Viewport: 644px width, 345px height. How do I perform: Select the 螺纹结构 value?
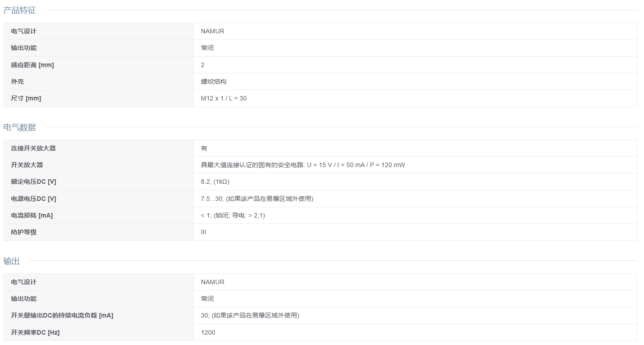click(214, 82)
